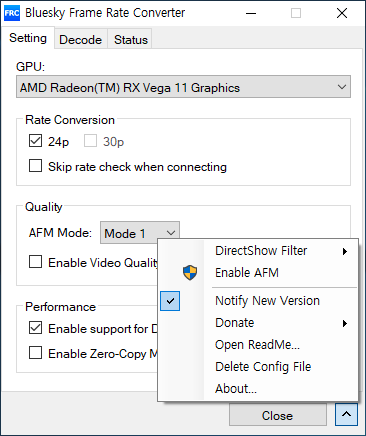Expand the AFM Mode dropdown

coord(140,233)
